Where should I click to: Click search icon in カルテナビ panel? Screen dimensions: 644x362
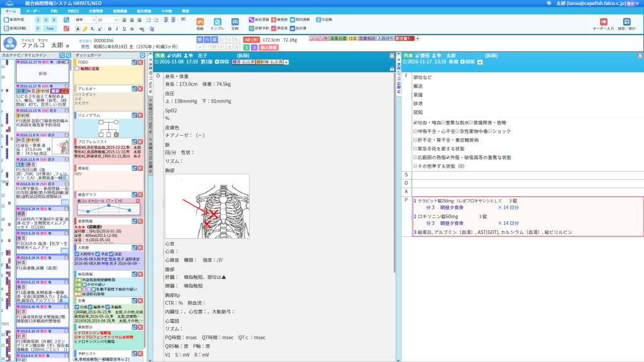(69, 55)
